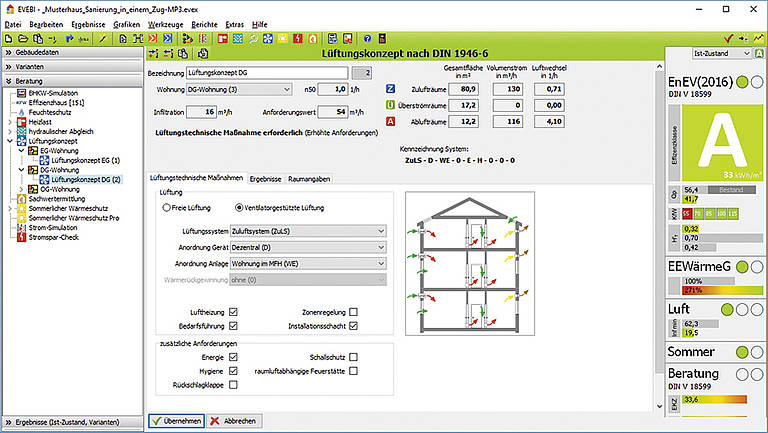
Task: Expand the Heizlast tree node
Action: pos(10,122)
